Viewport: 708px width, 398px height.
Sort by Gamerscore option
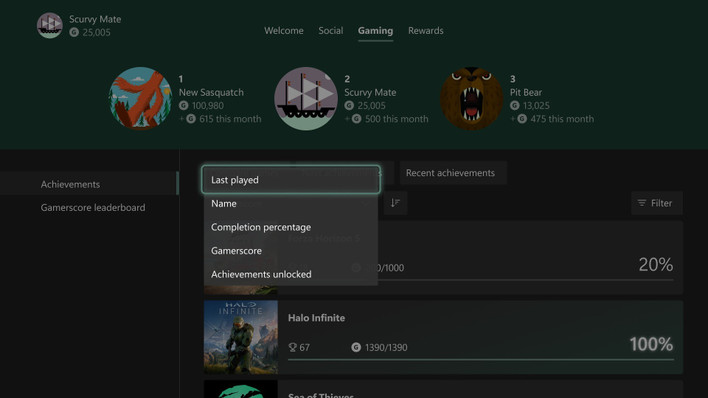[x=291, y=251]
